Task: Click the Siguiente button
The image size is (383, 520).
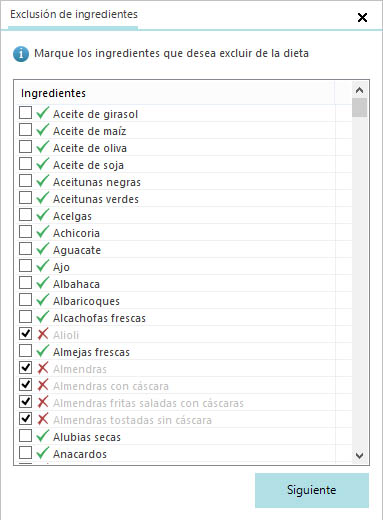Action: pos(312,490)
